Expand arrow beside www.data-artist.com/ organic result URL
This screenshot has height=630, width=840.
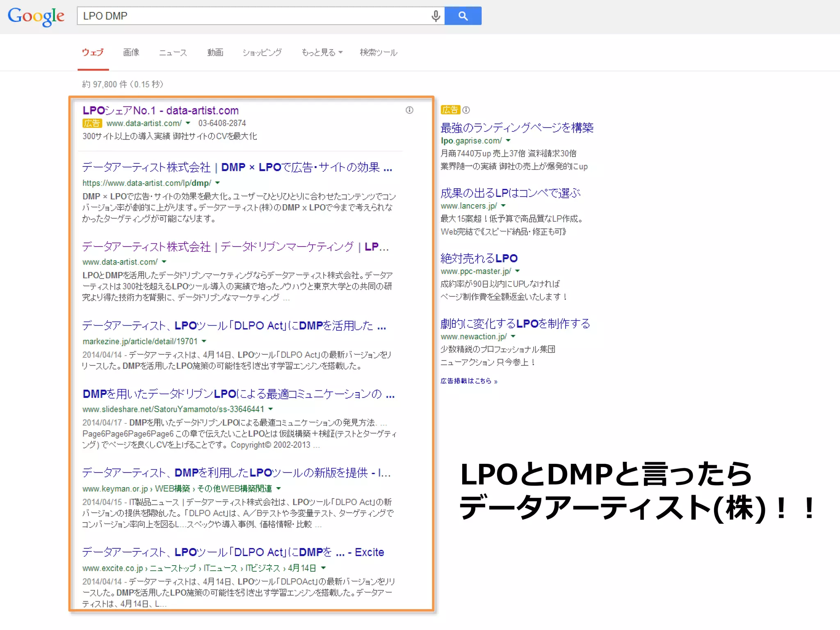point(164,262)
